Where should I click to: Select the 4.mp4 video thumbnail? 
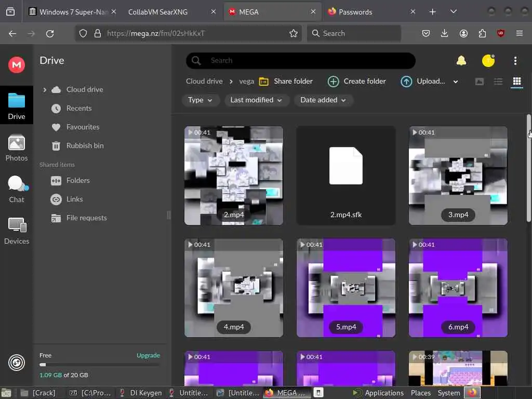(234, 288)
